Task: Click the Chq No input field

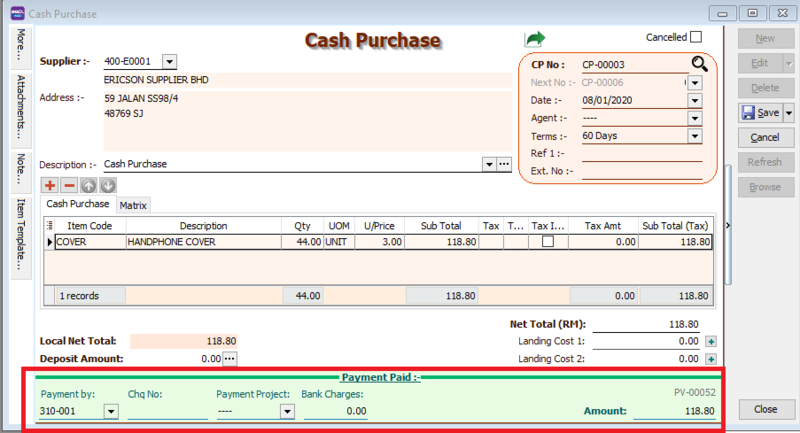Action: click(x=167, y=411)
